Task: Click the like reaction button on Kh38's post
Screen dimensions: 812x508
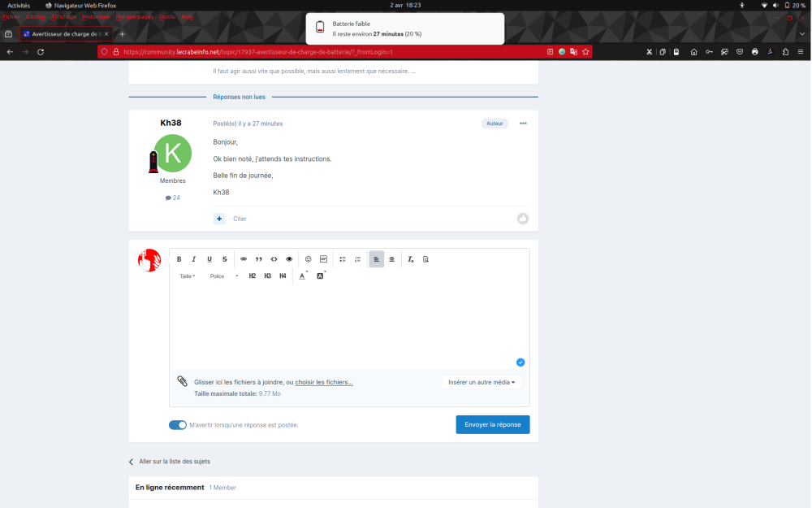Action: point(523,219)
